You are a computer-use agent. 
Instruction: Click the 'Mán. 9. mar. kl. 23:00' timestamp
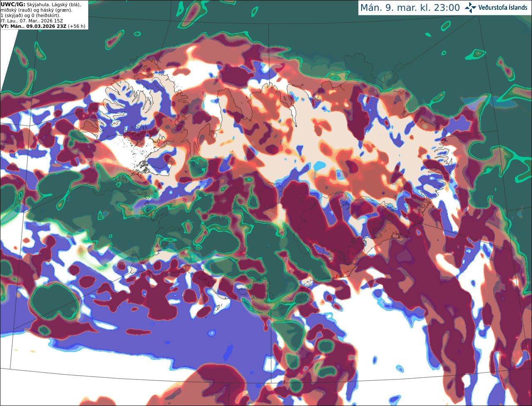click(x=410, y=7)
